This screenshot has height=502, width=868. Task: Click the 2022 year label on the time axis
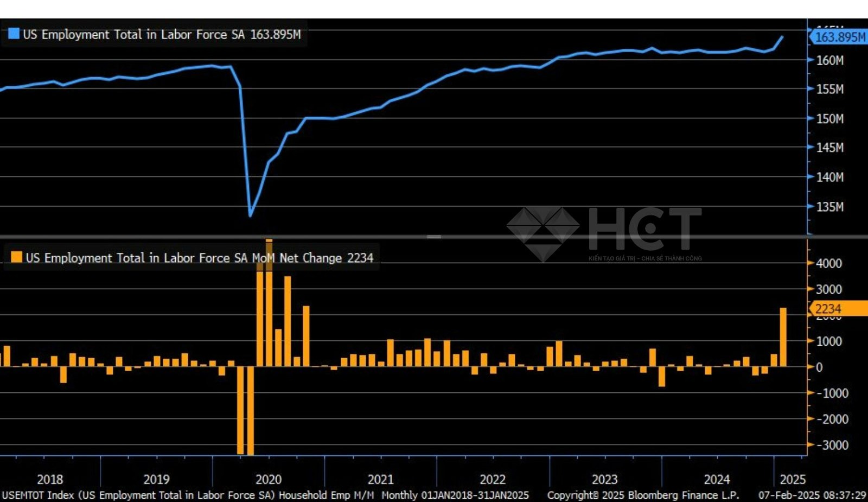click(493, 480)
